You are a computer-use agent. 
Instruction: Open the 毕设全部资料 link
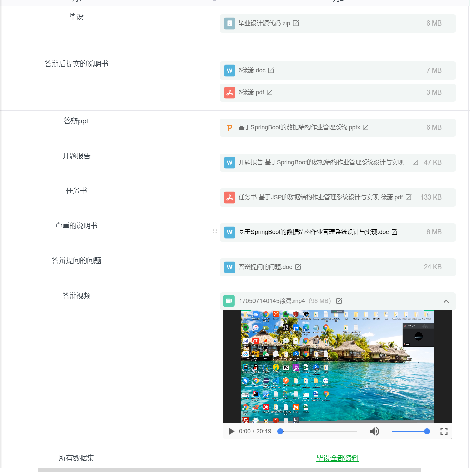(x=338, y=458)
